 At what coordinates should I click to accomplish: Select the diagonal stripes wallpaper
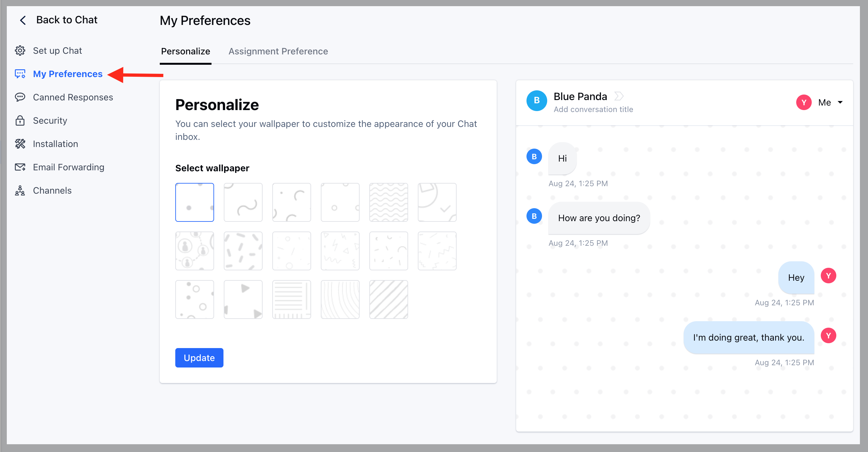(388, 299)
